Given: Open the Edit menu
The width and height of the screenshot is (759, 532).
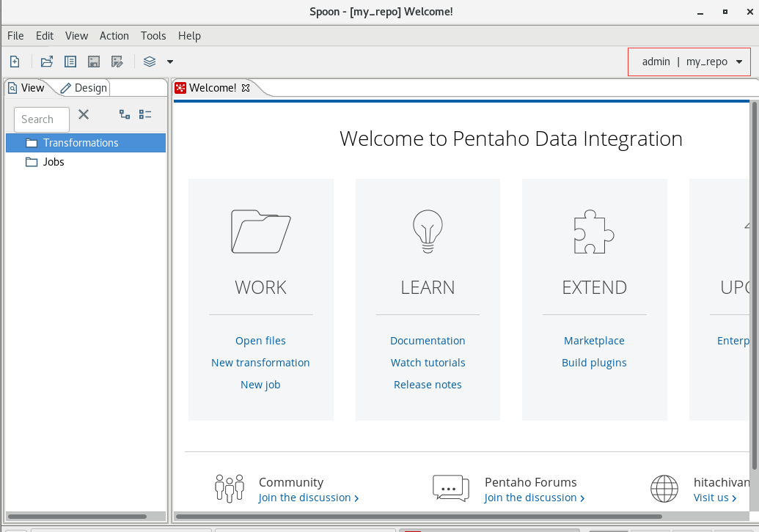Looking at the screenshot, I should point(45,36).
